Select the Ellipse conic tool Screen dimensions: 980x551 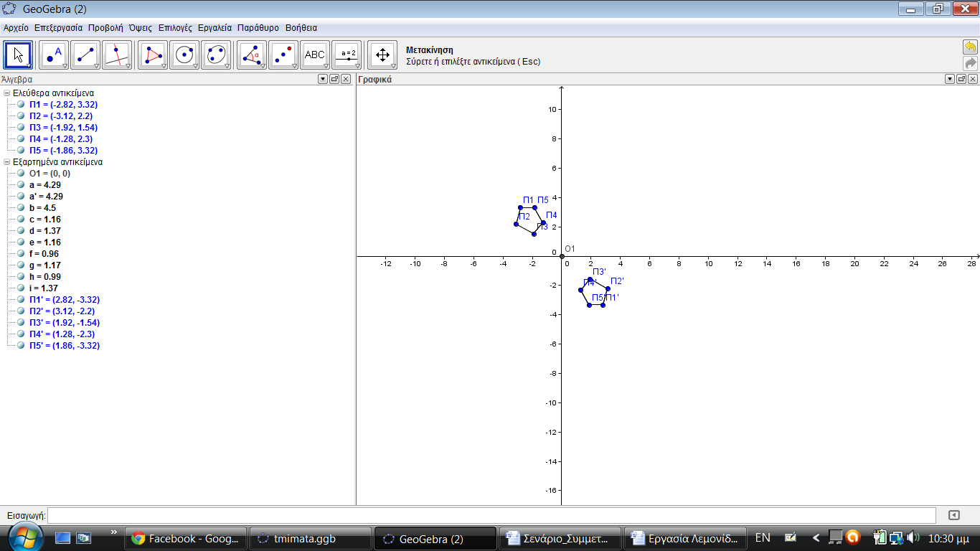coord(216,55)
